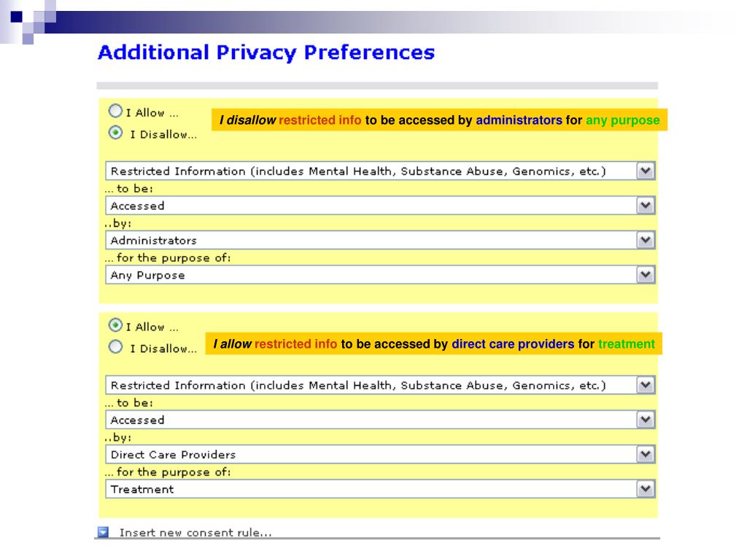Expand the Treatment dropdown arrow
The width and height of the screenshot is (747, 560).
coord(646,489)
